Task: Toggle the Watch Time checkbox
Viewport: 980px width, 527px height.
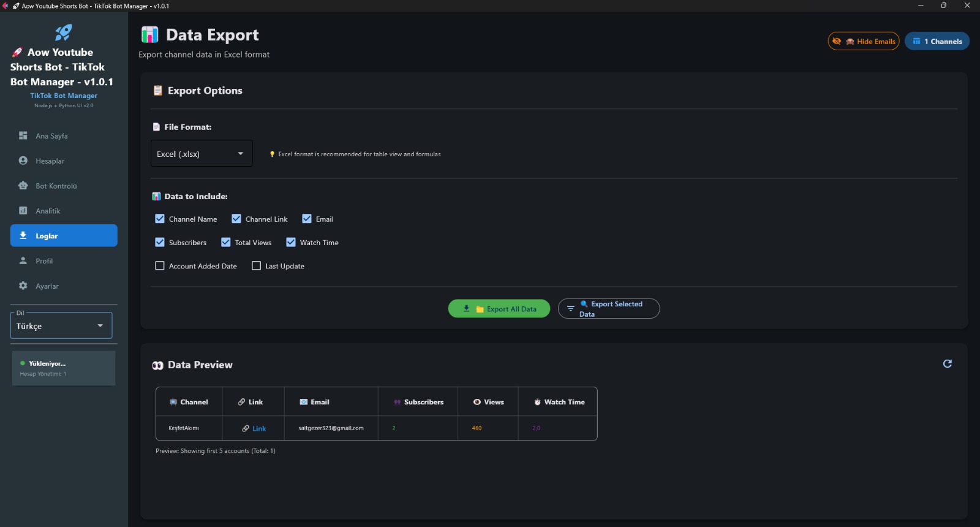Action: [x=291, y=243]
